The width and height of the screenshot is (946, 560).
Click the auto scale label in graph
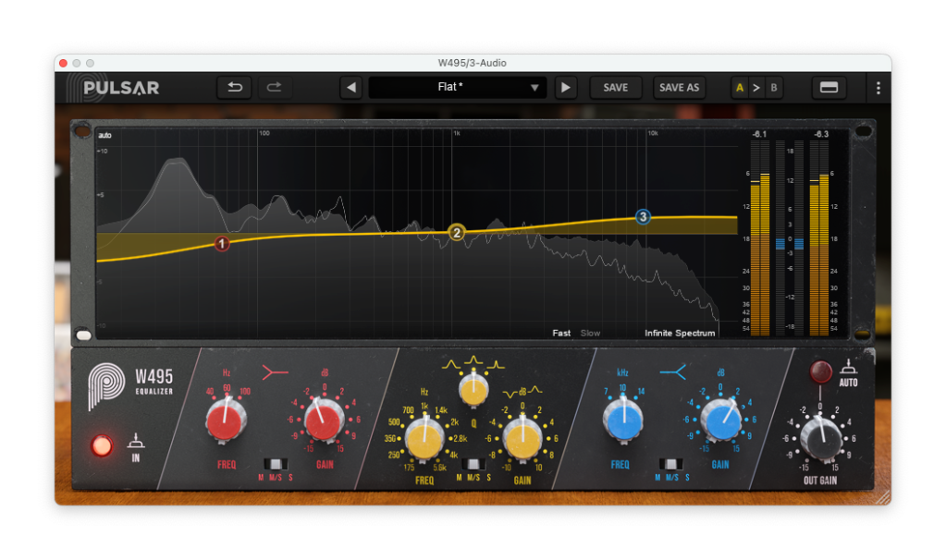coord(105,135)
